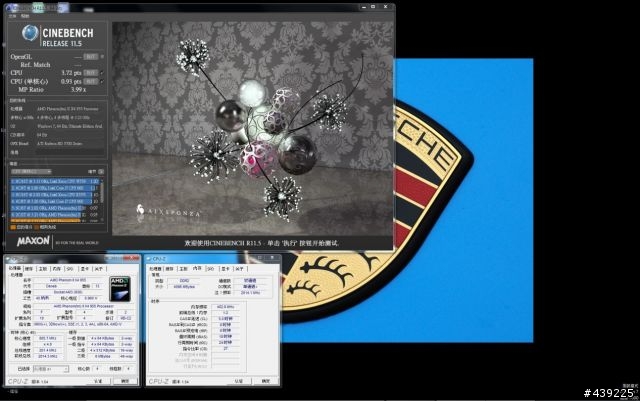640x401 pixels.
Task: Expand processor selection dropdown in CPU-Z
Action: 51,369
